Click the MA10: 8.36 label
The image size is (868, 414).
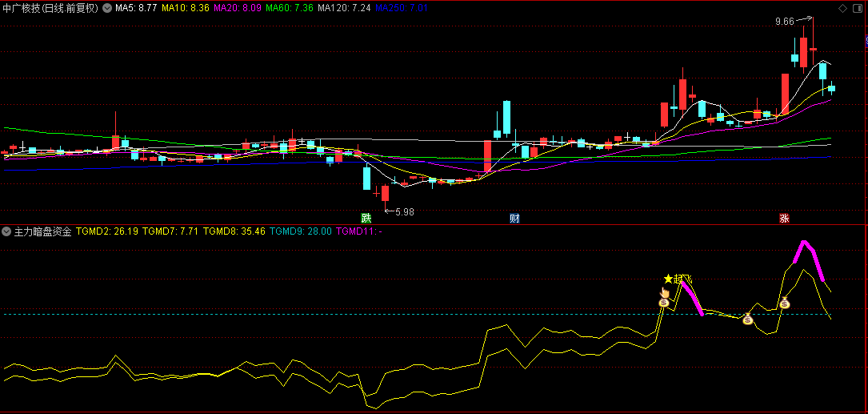186,8
